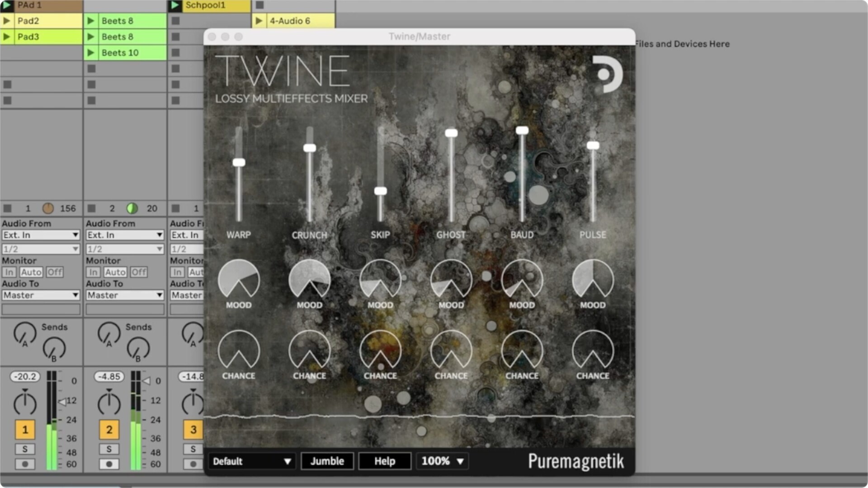Click the BAUD fader handle
This screenshot has height=488, width=868.
tap(522, 131)
